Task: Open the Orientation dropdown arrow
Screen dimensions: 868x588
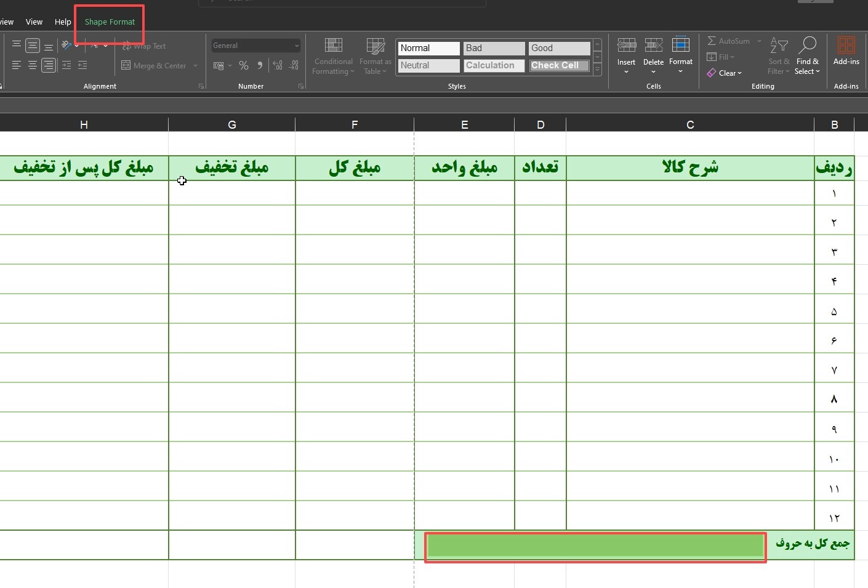Action: tap(76, 46)
